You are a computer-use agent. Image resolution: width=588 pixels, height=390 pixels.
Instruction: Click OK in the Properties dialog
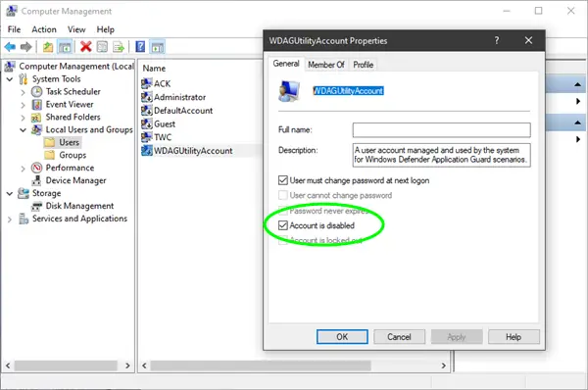(342, 337)
